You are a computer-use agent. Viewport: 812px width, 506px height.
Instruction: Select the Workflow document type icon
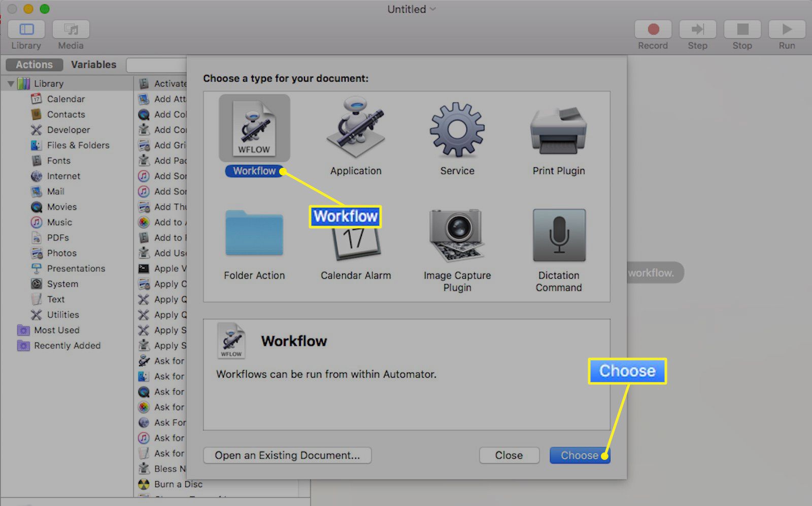pos(254,128)
